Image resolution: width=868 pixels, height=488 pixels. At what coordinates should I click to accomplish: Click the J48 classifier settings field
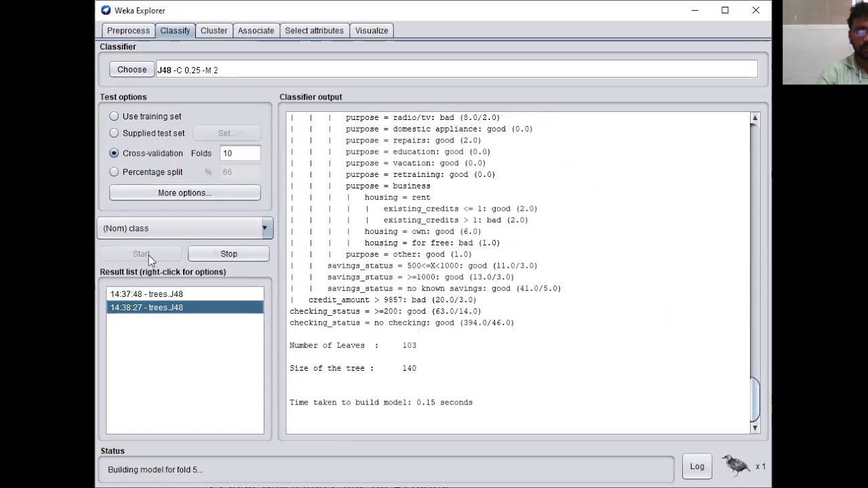[x=456, y=70]
